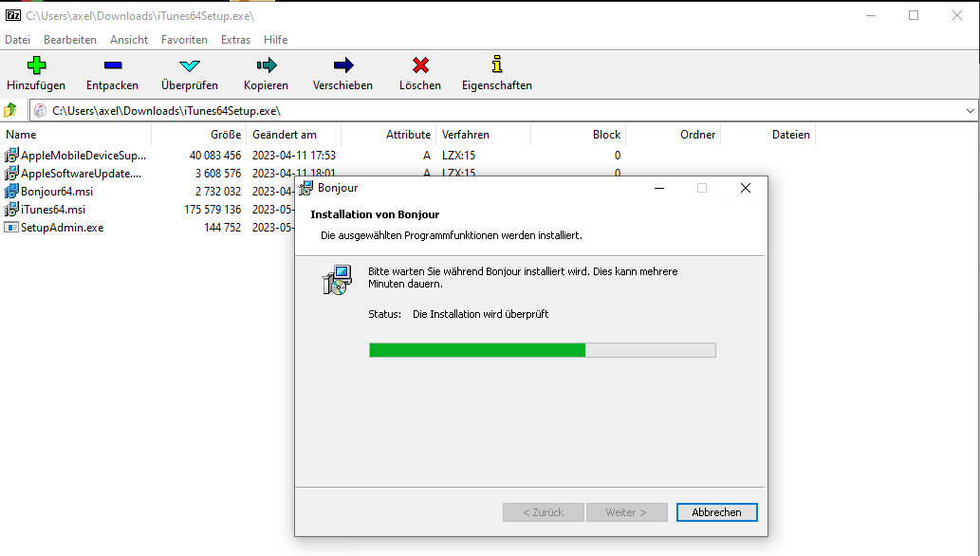The image size is (980, 556).
Task: Click the green plus Hinzufügen icon
Action: pos(36,65)
